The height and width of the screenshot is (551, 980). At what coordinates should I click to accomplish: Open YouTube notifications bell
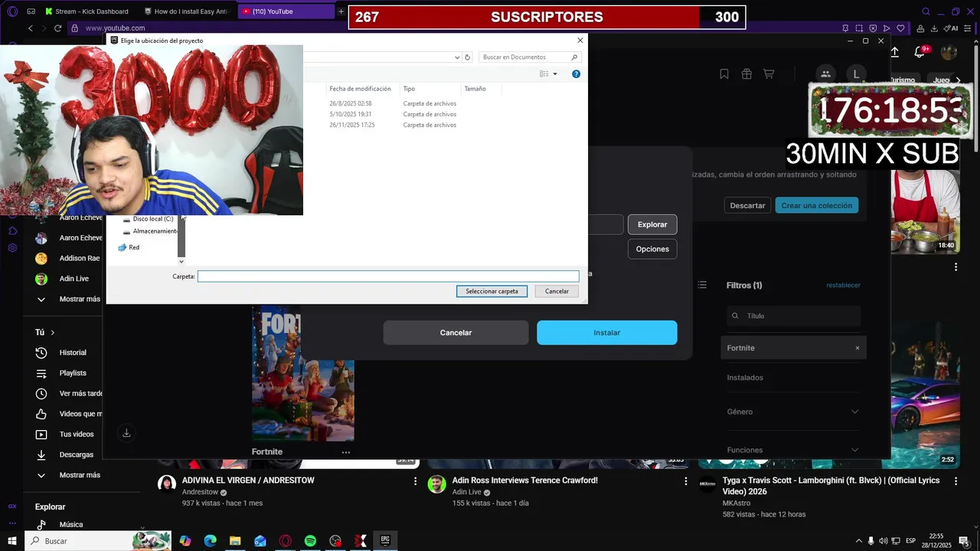point(920,52)
